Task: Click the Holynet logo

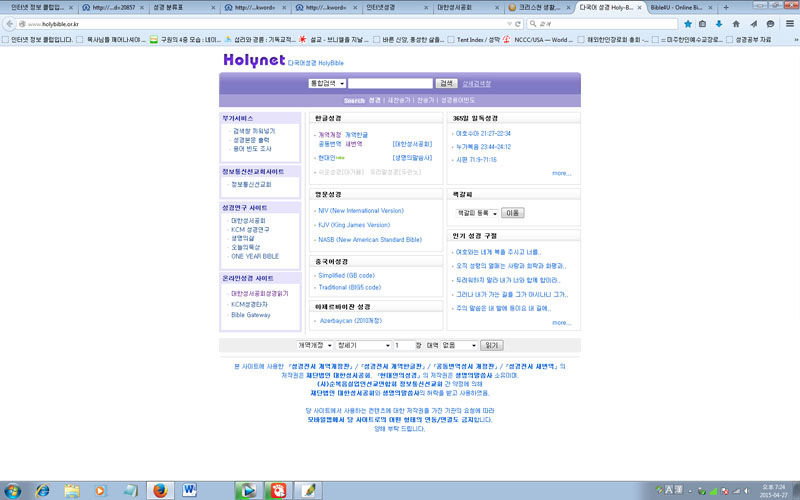Action: (253, 61)
